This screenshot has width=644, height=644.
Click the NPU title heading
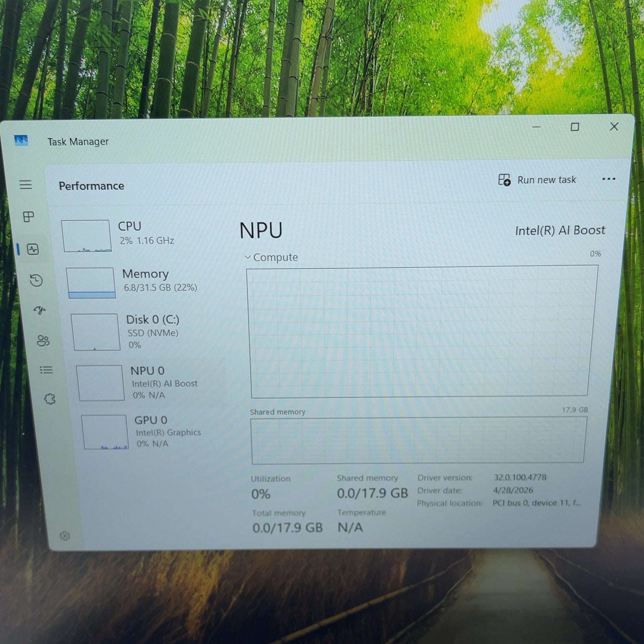(261, 231)
